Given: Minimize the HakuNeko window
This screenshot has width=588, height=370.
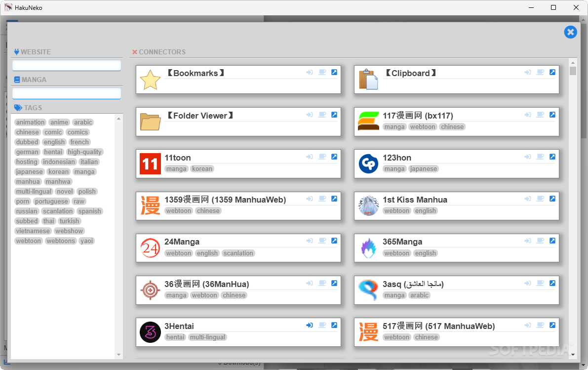Looking at the screenshot, I should pyautogui.click(x=531, y=7).
